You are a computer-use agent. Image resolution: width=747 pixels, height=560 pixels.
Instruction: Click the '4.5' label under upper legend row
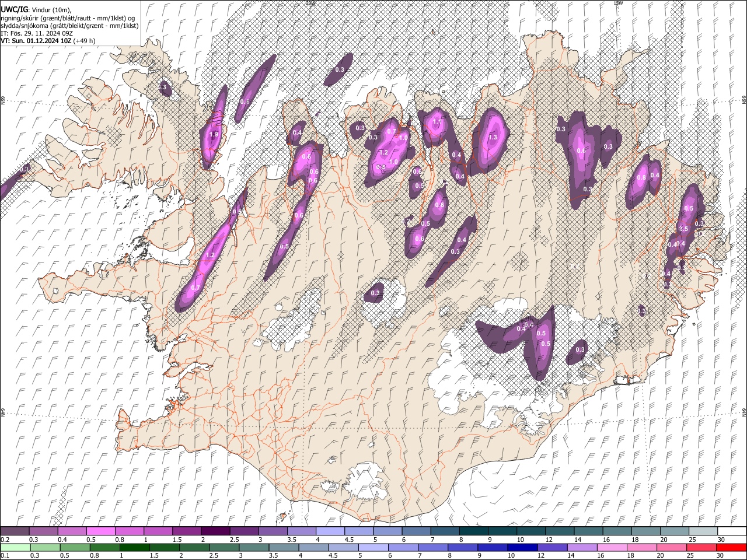click(349, 540)
